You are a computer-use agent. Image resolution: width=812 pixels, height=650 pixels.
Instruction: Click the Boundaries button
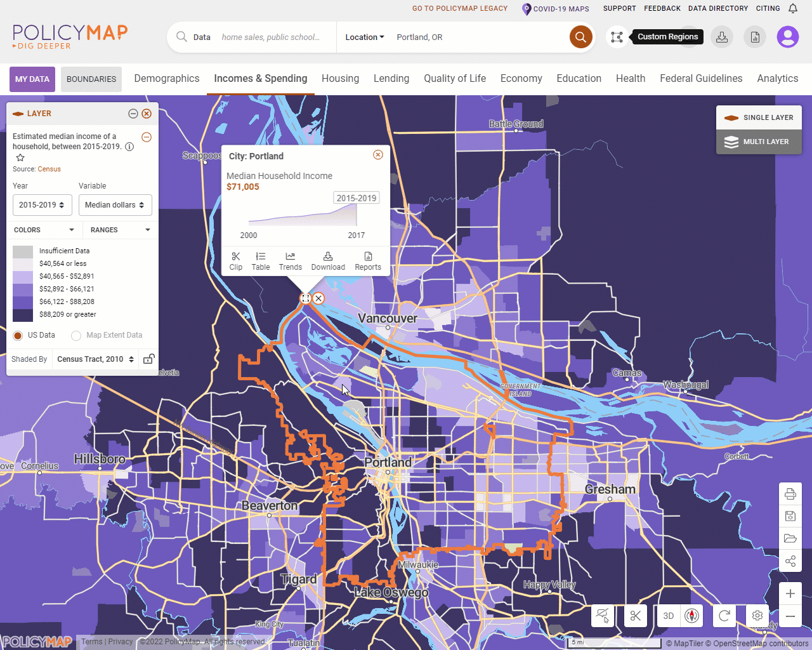[91, 79]
